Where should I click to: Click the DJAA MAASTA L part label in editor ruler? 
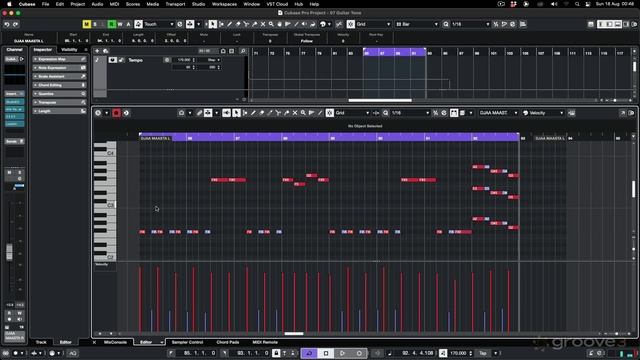[x=156, y=138]
